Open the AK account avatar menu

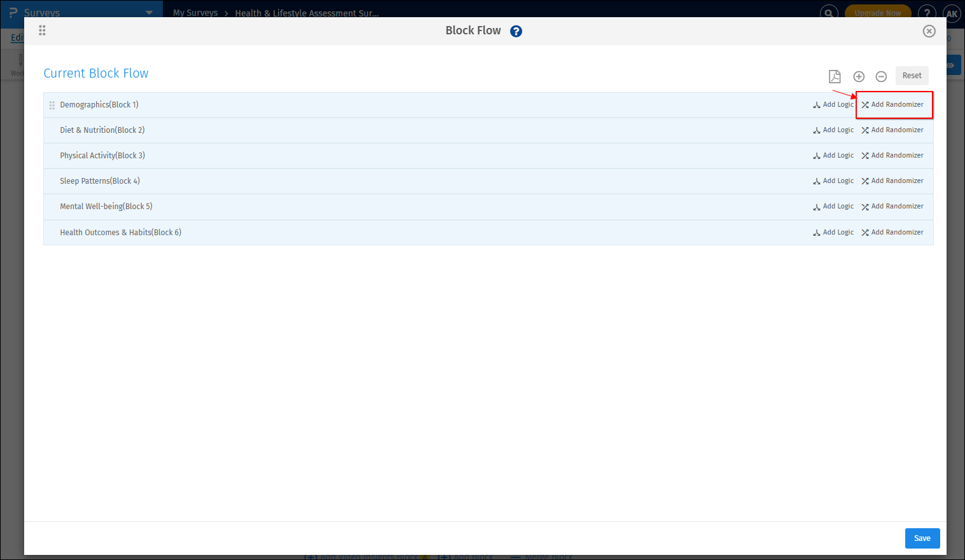952,13
